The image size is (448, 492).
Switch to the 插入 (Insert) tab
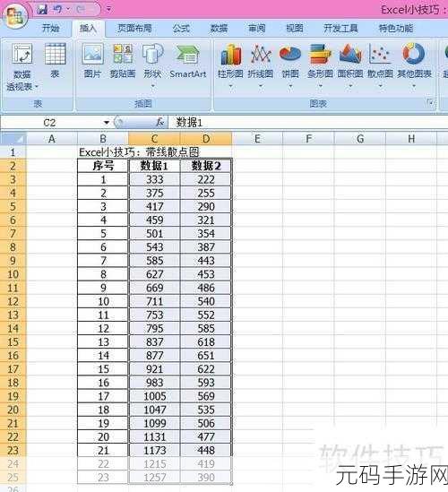(x=88, y=29)
